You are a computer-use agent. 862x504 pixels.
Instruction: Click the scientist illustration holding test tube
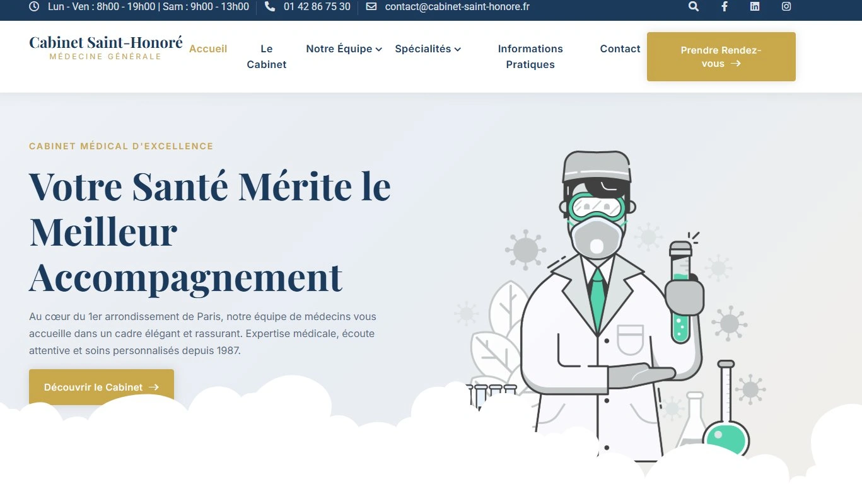tap(605, 302)
